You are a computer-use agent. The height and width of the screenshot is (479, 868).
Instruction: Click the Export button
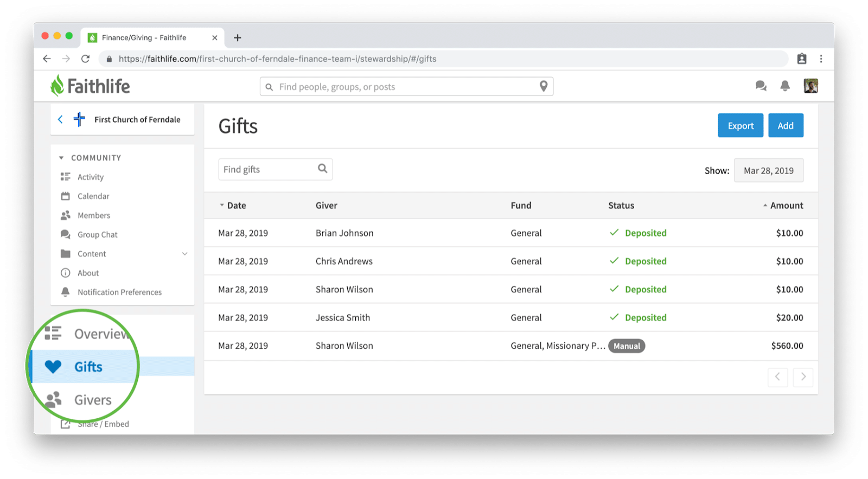point(741,125)
